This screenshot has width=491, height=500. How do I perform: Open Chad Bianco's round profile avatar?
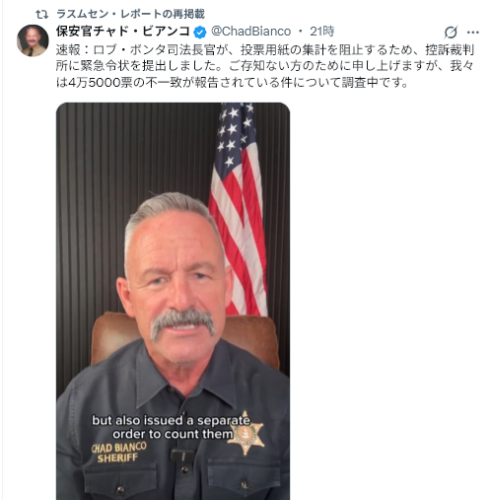coord(33,40)
